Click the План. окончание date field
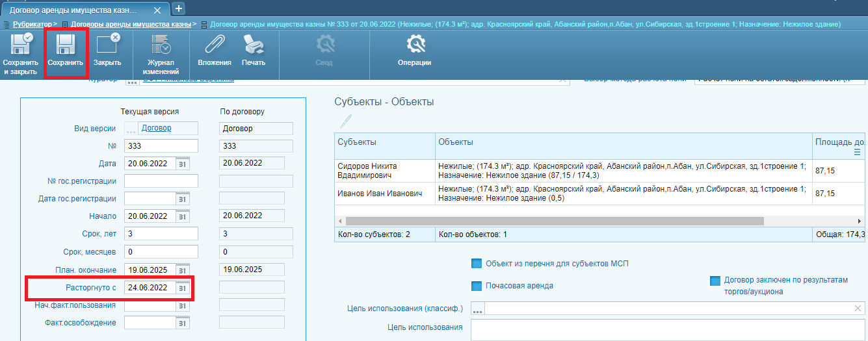The height and width of the screenshot is (341, 868). (150, 270)
